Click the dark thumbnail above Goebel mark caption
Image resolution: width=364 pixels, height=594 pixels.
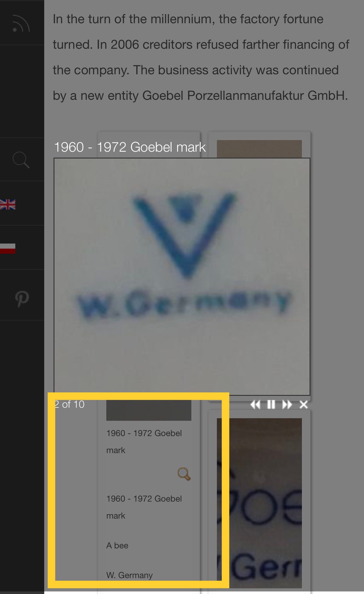tap(149, 410)
